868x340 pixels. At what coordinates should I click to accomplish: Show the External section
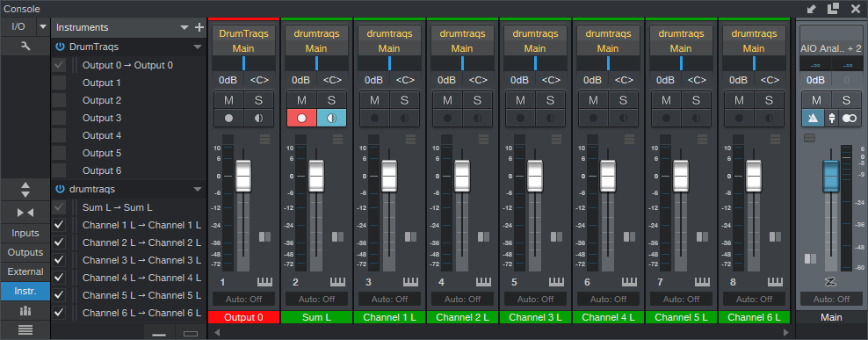25,271
